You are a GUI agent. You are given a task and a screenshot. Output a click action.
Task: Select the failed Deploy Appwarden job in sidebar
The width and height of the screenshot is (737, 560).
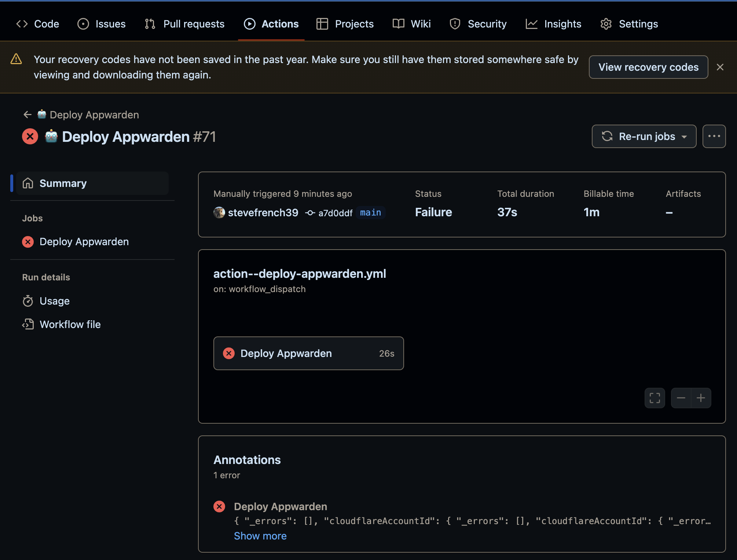[x=84, y=242]
